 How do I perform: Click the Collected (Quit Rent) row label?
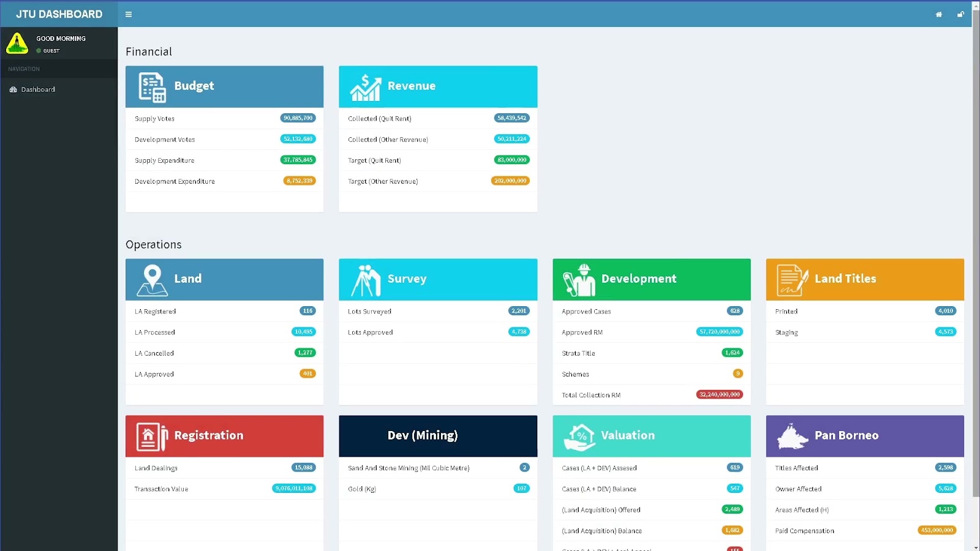pos(380,119)
